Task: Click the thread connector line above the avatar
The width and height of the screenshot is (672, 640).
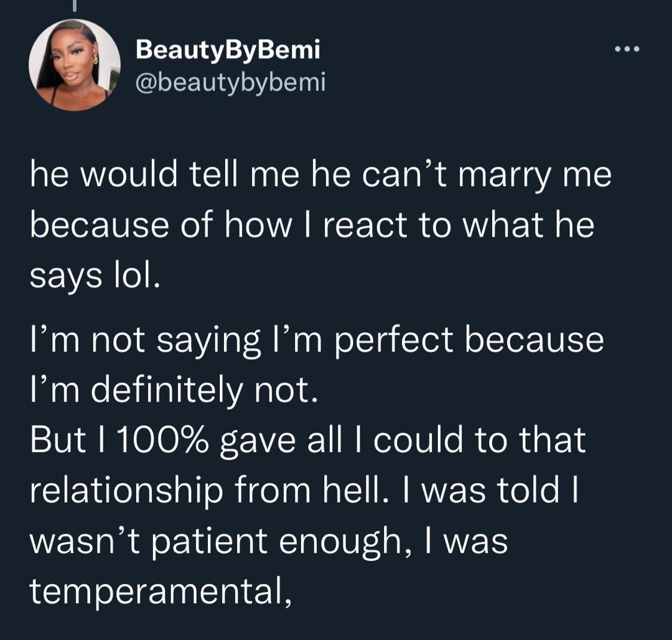Action: 73,6
